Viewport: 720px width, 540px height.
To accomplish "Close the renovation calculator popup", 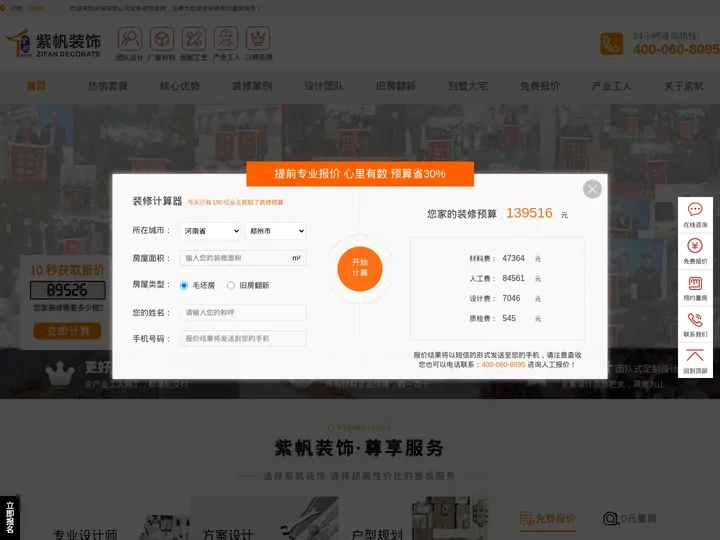I will (592, 189).
